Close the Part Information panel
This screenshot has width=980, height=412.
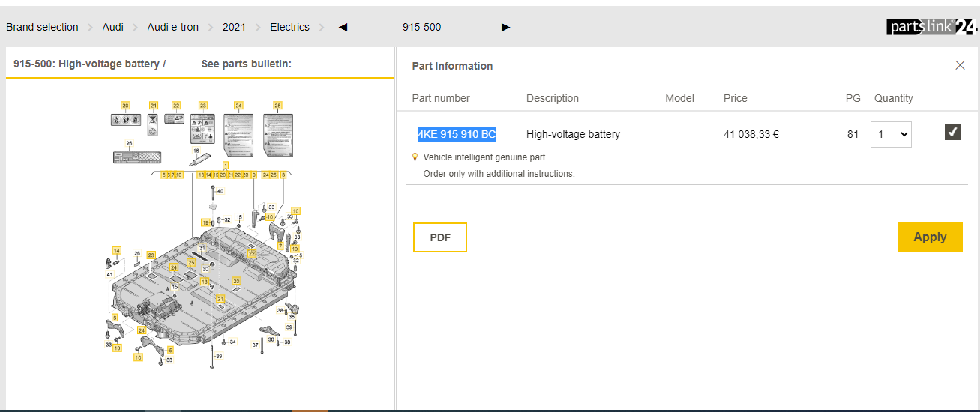(x=960, y=65)
